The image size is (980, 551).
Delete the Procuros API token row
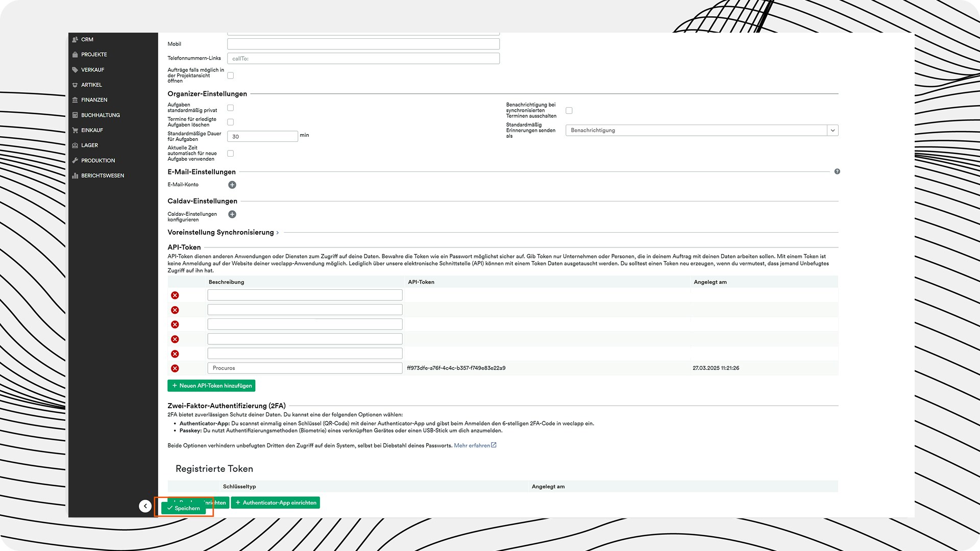[x=175, y=368]
